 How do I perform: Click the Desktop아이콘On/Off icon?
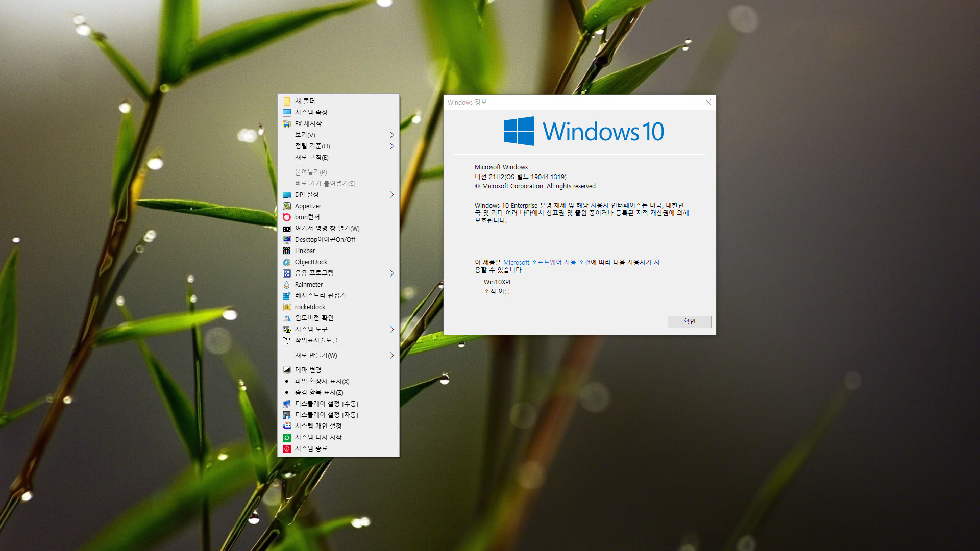coord(287,240)
